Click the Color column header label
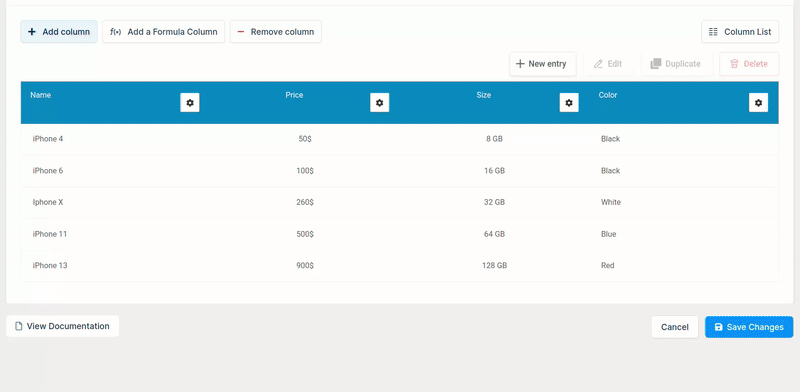 608,95
